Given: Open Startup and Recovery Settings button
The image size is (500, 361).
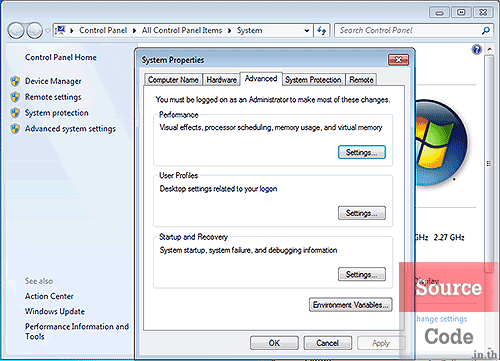Looking at the screenshot, I should (362, 274).
